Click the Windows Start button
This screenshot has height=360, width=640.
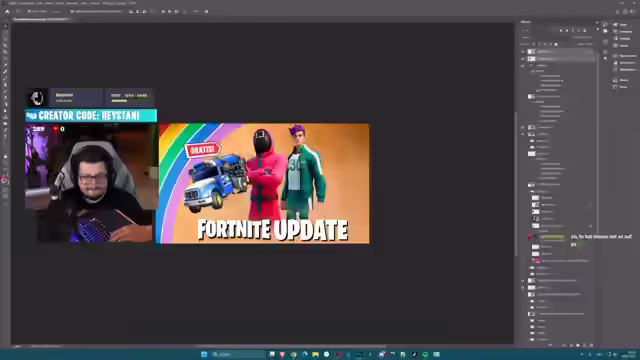204,354
